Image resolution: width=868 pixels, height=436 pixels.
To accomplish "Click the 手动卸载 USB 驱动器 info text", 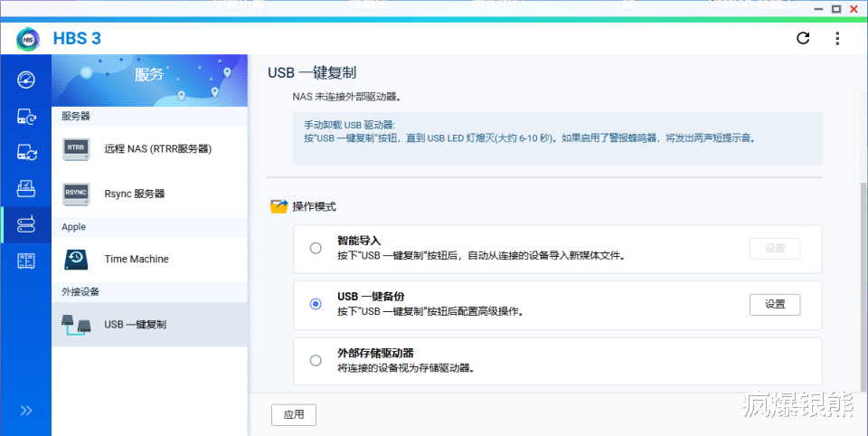I will [x=349, y=125].
